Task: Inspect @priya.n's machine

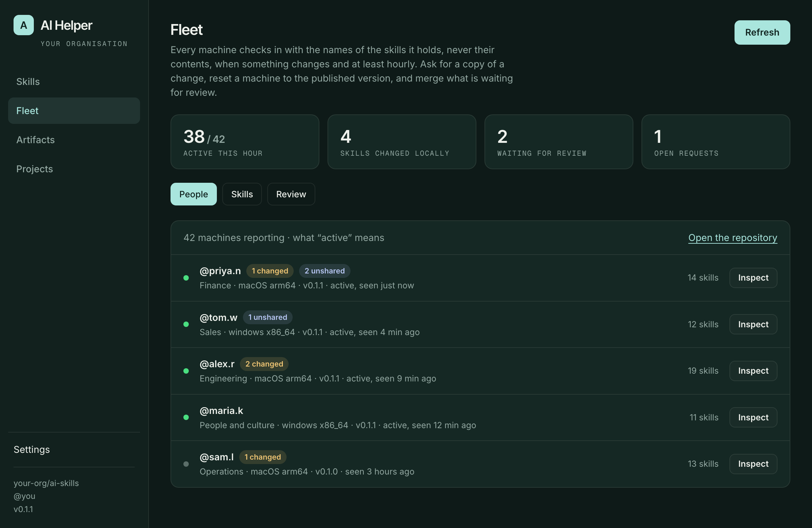Action: click(x=753, y=278)
